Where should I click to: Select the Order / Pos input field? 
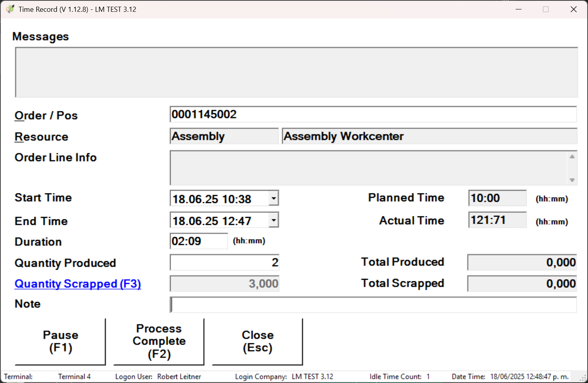tap(374, 114)
